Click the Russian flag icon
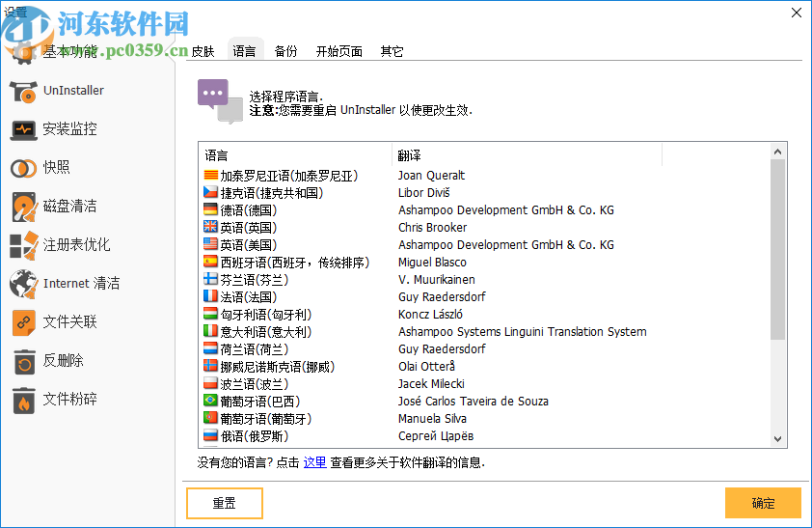Viewport: 812px width, 528px height. click(210, 435)
